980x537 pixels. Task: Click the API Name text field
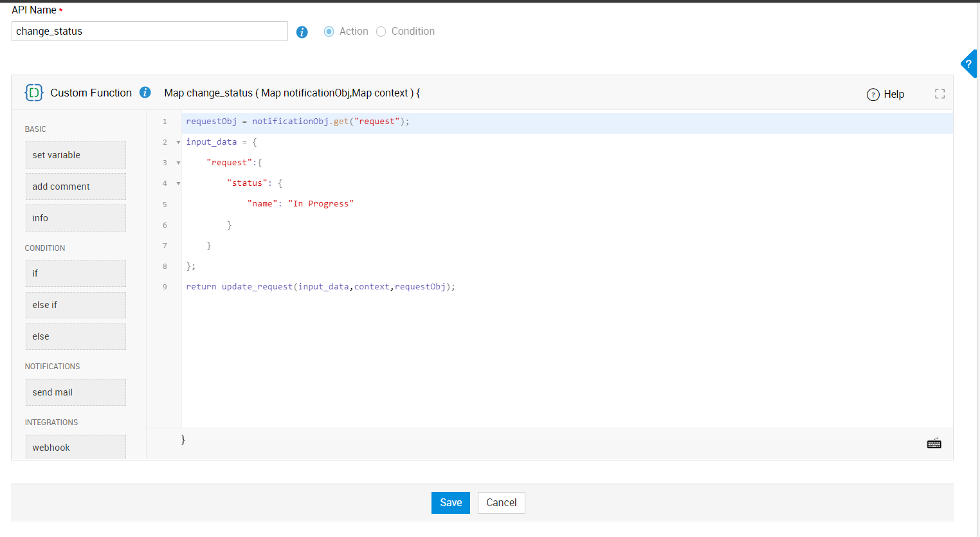[x=149, y=32]
